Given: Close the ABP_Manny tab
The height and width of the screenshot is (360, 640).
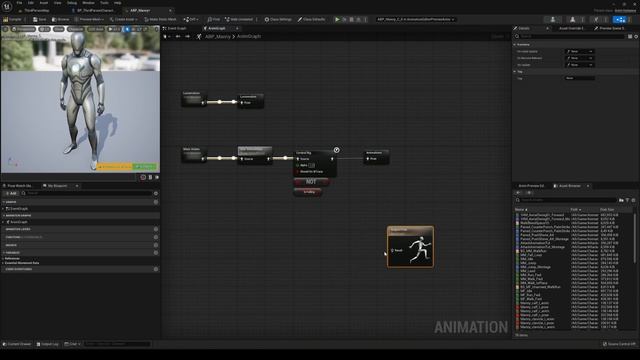Looking at the screenshot, I should (x=170, y=10).
